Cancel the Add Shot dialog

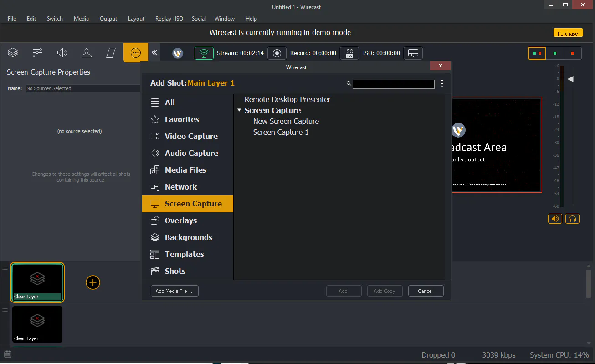(426, 291)
